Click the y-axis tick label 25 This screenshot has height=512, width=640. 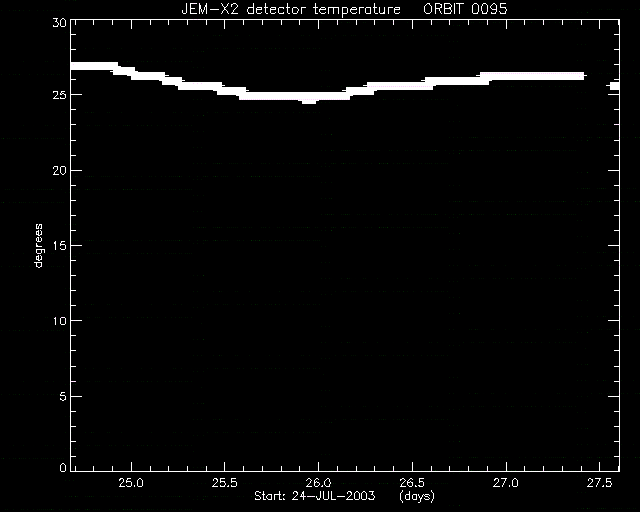click(60, 95)
